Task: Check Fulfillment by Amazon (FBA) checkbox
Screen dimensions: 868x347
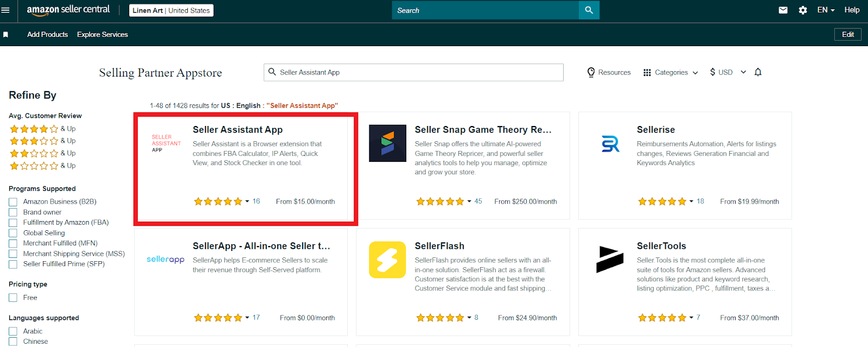Action: (13, 223)
